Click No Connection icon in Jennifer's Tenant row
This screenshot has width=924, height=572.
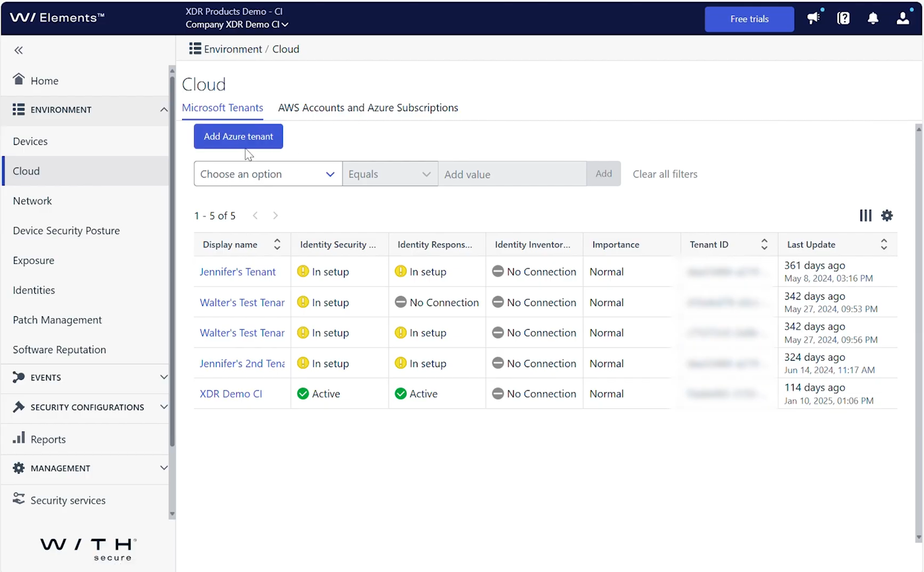[498, 272]
